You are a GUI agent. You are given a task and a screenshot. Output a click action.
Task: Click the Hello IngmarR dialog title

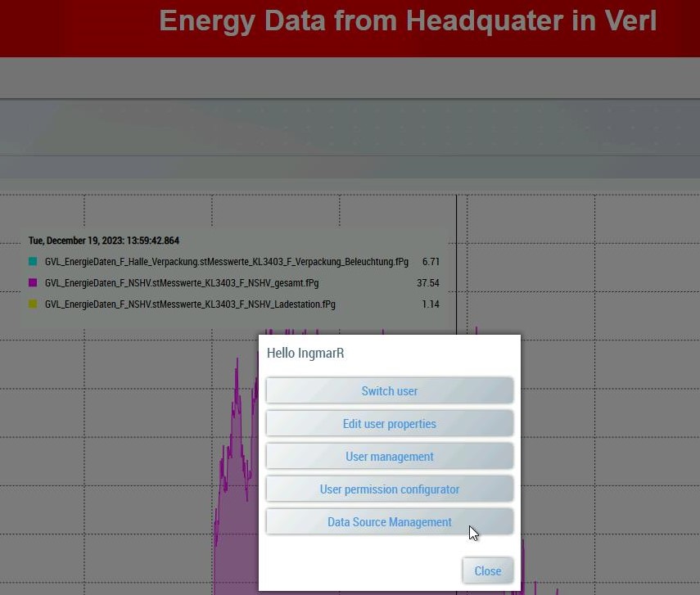click(x=305, y=353)
